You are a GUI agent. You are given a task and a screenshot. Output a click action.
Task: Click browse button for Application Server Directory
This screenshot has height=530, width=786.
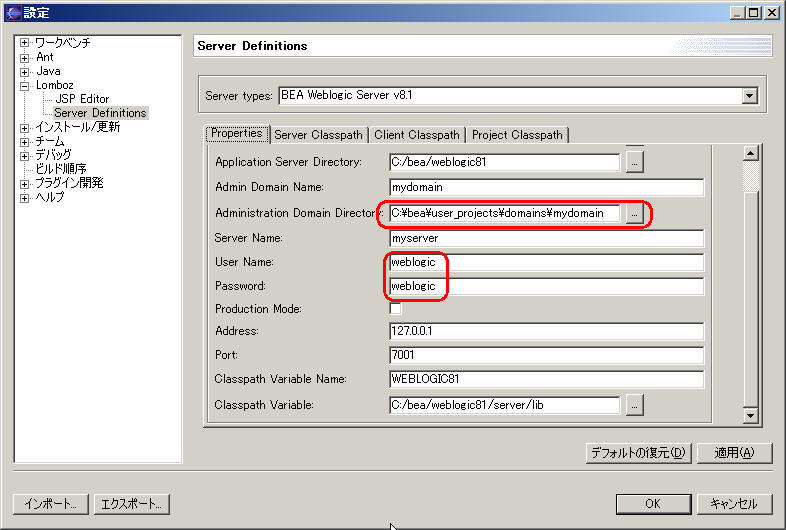tap(634, 161)
